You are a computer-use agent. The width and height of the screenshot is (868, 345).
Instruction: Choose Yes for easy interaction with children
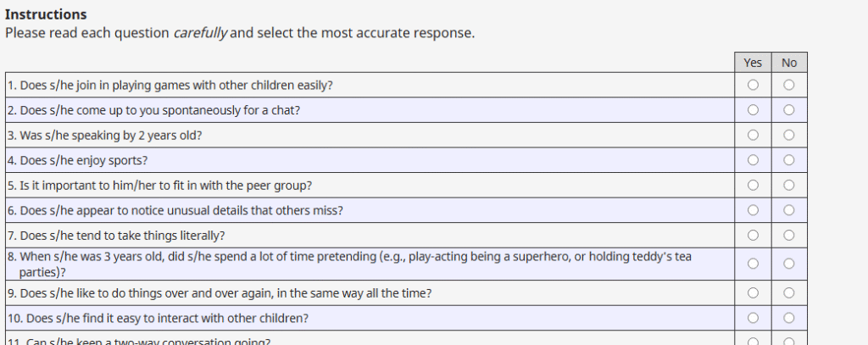(x=752, y=319)
